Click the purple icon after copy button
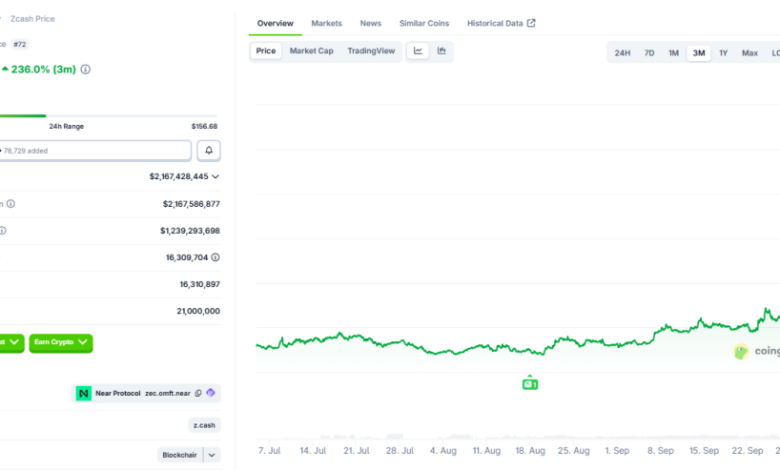 click(x=211, y=393)
